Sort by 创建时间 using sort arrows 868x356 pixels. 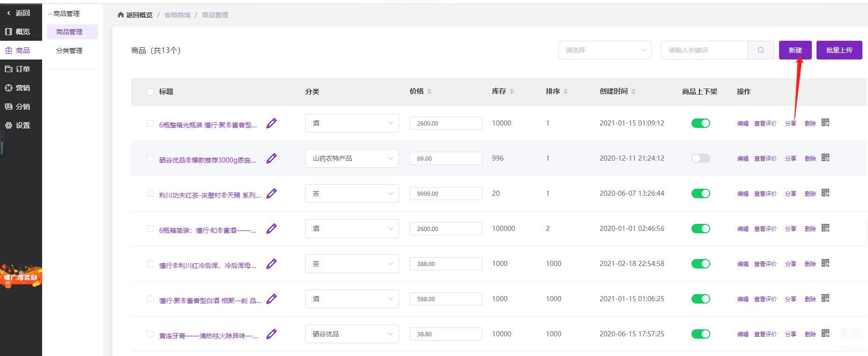[x=633, y=91]
